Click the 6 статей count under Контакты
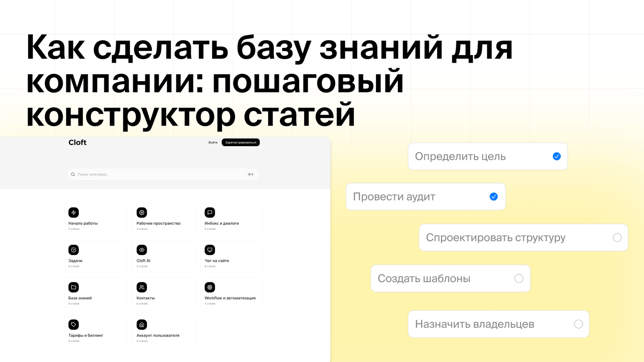 [142, 303]
